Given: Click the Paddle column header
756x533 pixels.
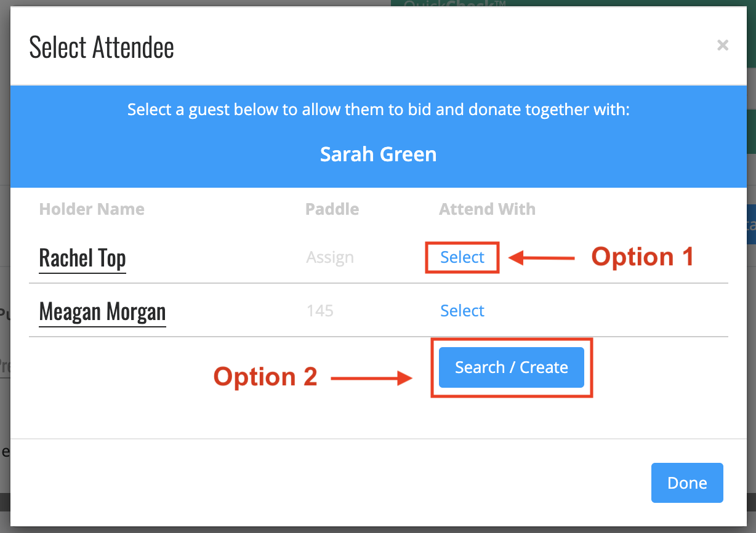Looking at the screenshot, I should tap(332, 209).
